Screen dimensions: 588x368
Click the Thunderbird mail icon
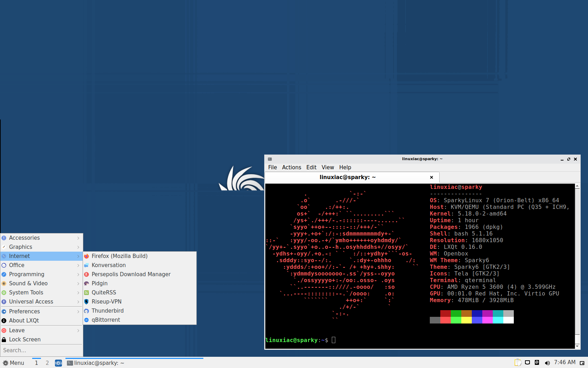point(86,311)
